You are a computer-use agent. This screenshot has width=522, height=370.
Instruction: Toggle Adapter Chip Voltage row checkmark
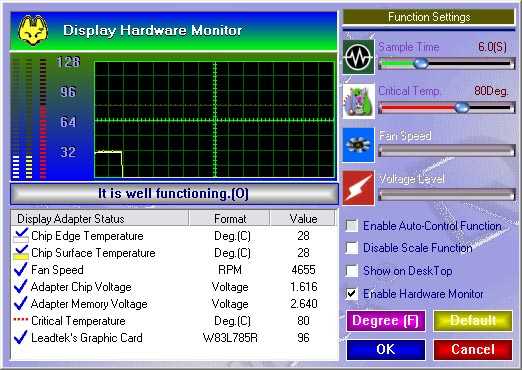coord(21,286)
